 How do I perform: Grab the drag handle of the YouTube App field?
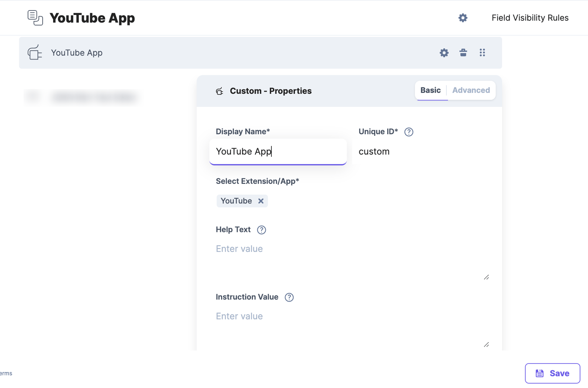(482, 53)
